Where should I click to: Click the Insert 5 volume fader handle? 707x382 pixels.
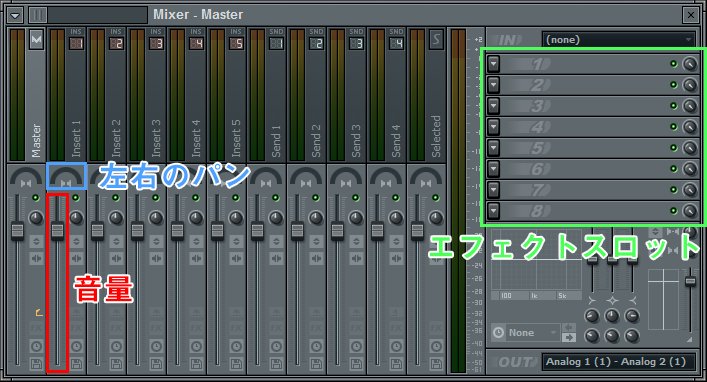click(x=217, y=231)
